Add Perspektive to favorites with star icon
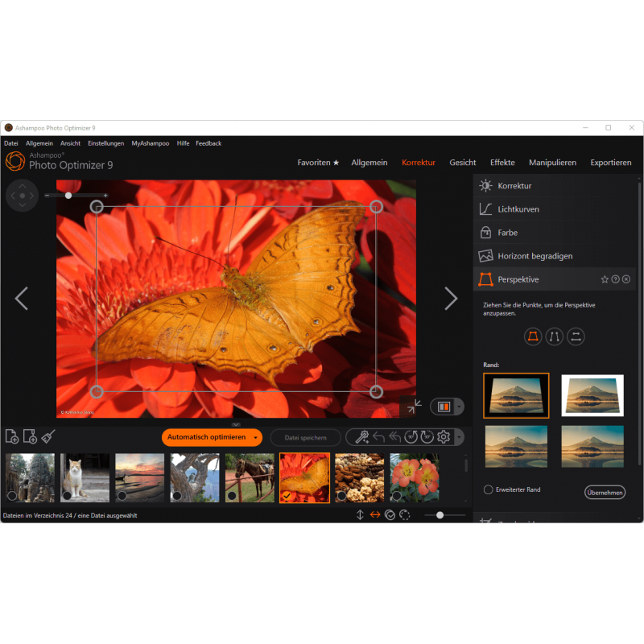 (x=605, y=279)
